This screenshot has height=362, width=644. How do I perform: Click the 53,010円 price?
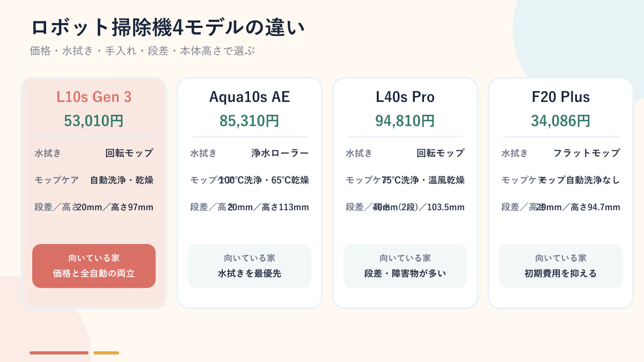(x=94, y=121)
